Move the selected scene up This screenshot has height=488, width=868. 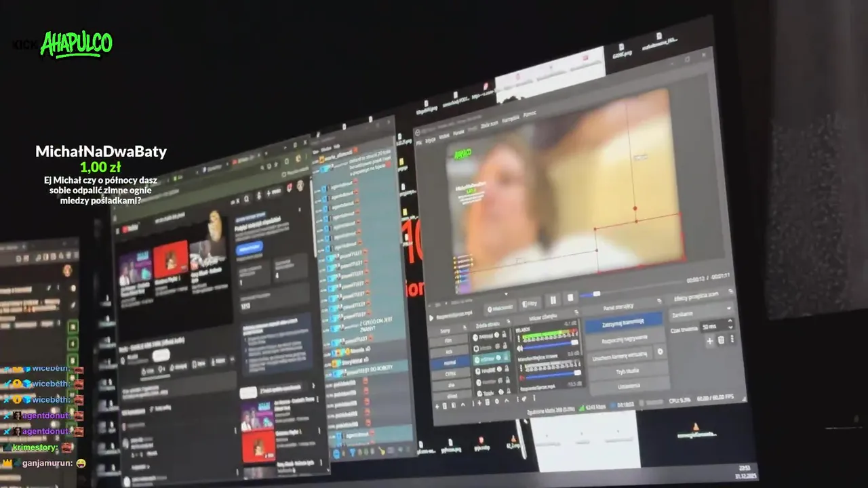tap(463, 404)
